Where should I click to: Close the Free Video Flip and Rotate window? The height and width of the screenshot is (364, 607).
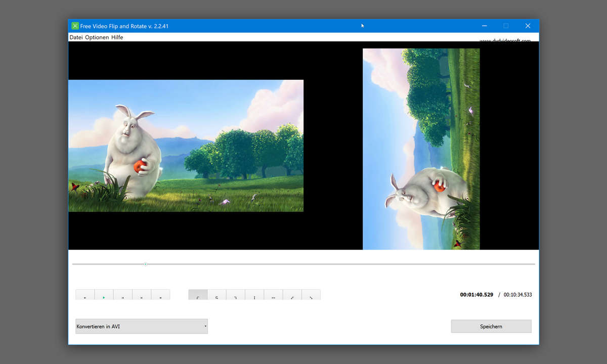click(x=528, y=26)
